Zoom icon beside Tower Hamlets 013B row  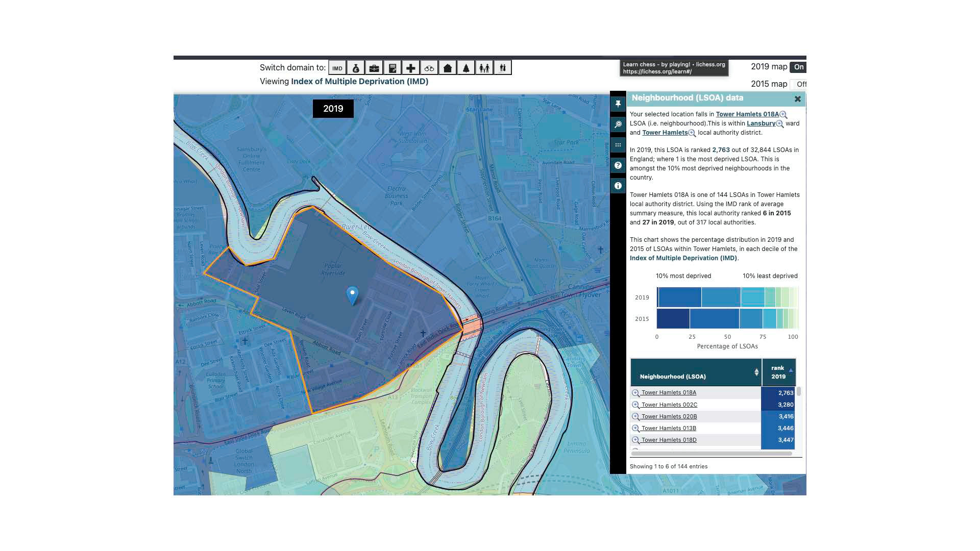(x=635, y=429)
